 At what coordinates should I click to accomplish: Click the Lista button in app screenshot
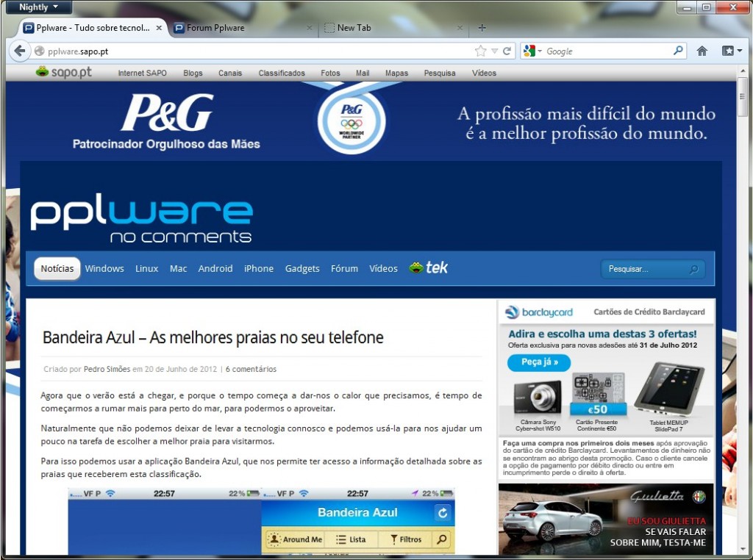click(351, 539)
